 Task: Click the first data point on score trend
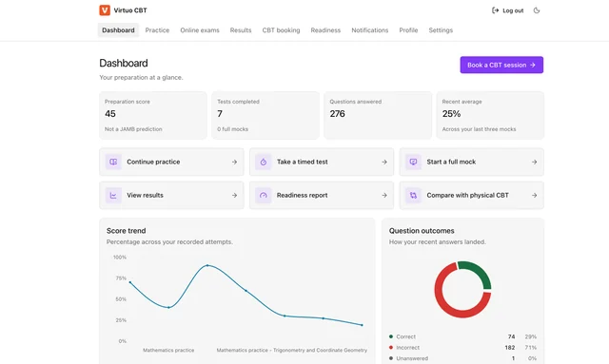(x=129, y=282)
